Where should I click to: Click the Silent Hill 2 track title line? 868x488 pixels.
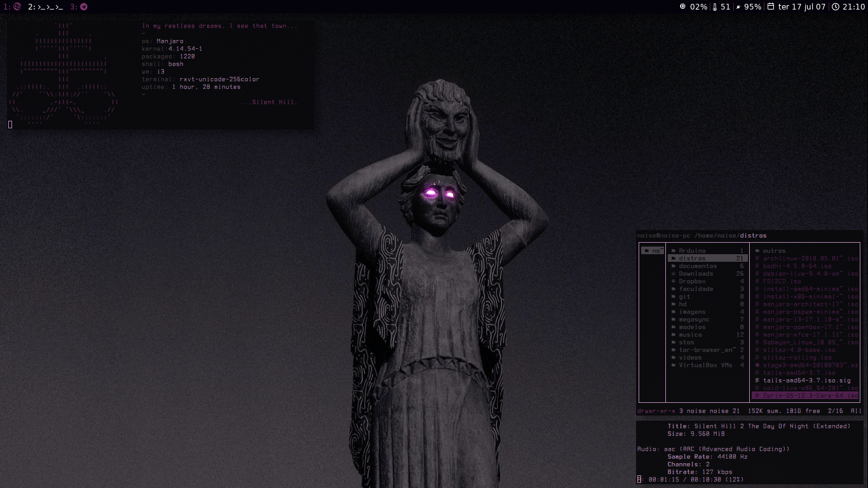point(759,426)
